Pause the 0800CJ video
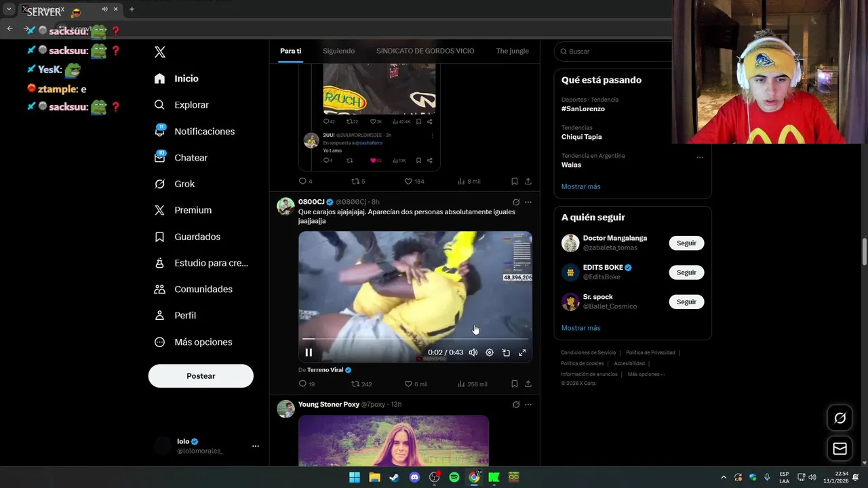This screenshot has width=868, height=488. (309, 352)
